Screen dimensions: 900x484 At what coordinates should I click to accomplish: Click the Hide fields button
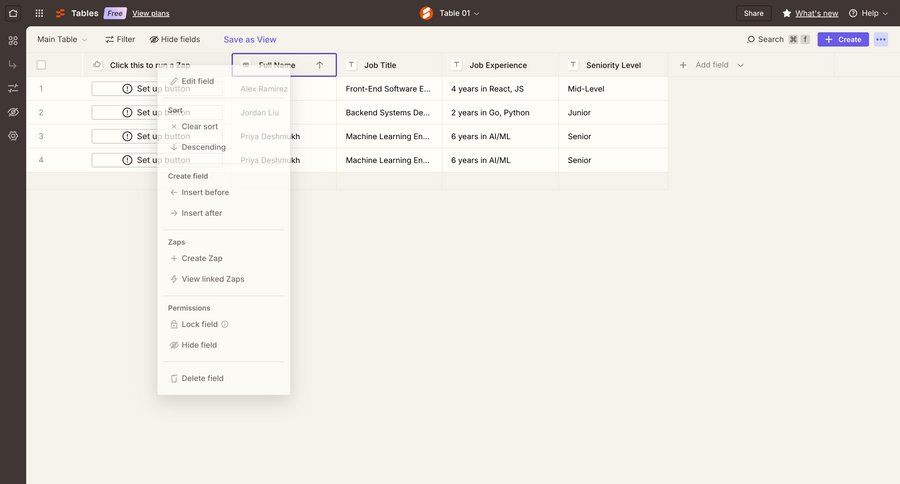(175, 39)
